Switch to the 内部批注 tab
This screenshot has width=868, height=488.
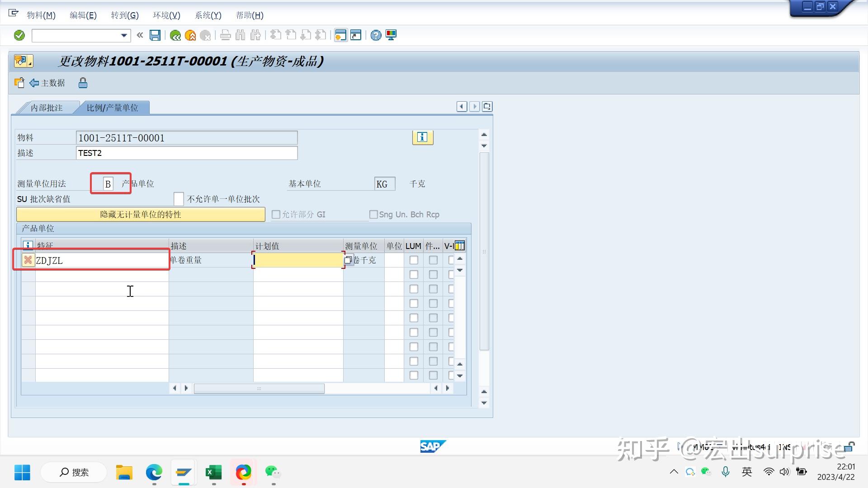click(x=47, y=108)
